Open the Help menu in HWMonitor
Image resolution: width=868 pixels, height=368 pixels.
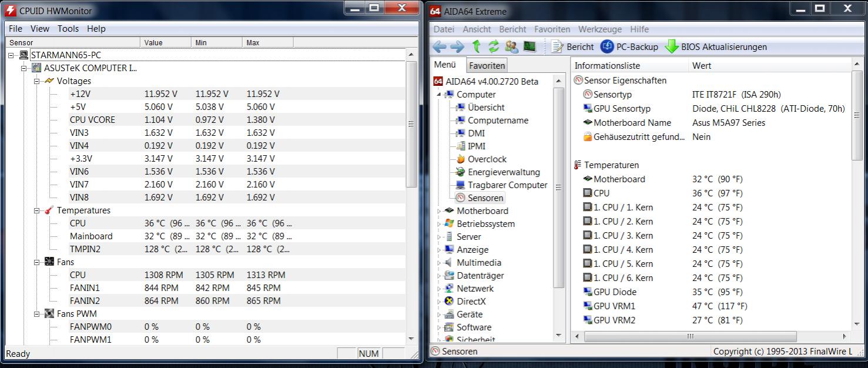(96, 28)
